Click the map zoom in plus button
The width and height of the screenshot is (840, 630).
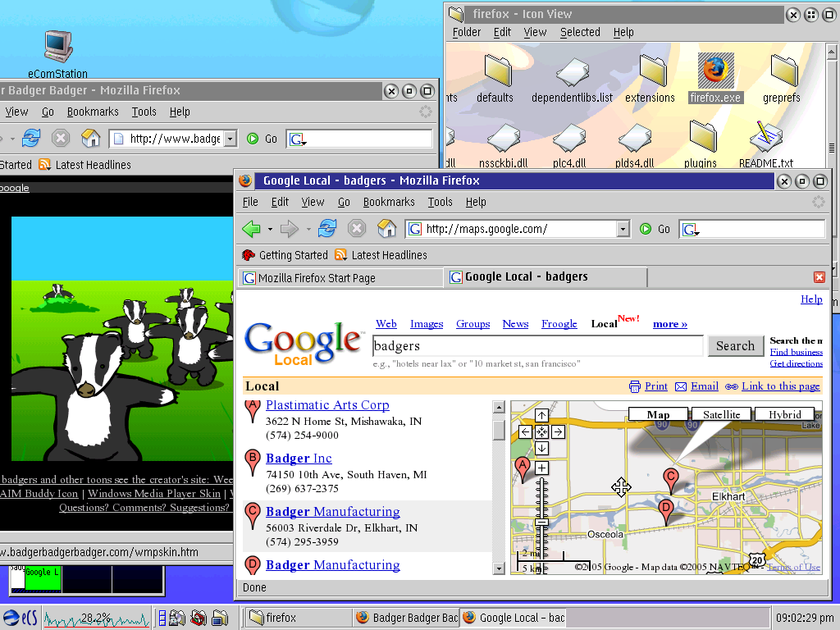click(541, 468)
